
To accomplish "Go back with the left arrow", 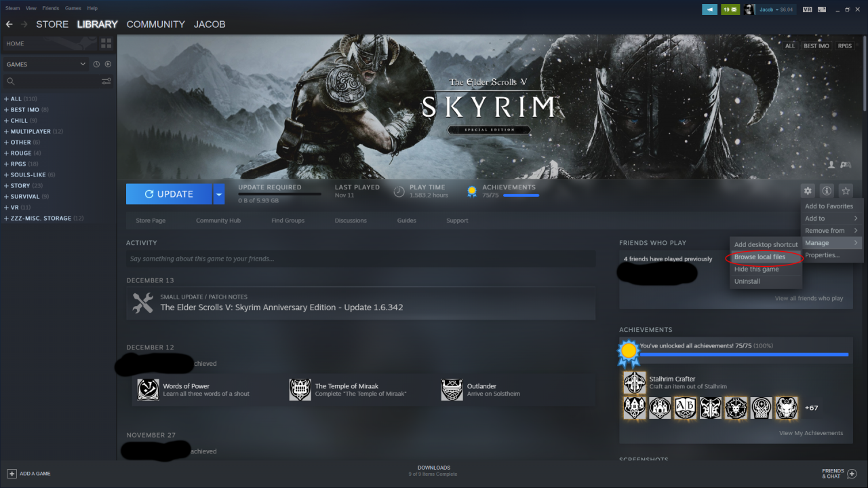I will click(9, 24).
